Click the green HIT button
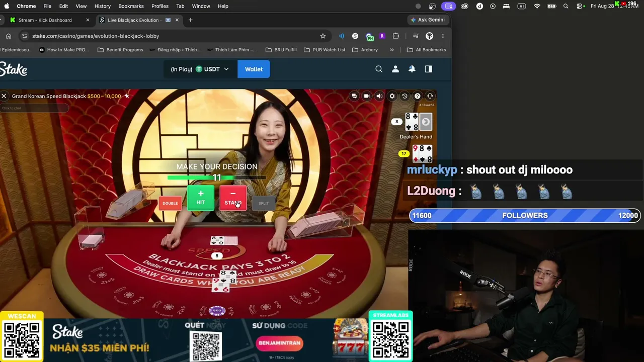 coord(201,198)
